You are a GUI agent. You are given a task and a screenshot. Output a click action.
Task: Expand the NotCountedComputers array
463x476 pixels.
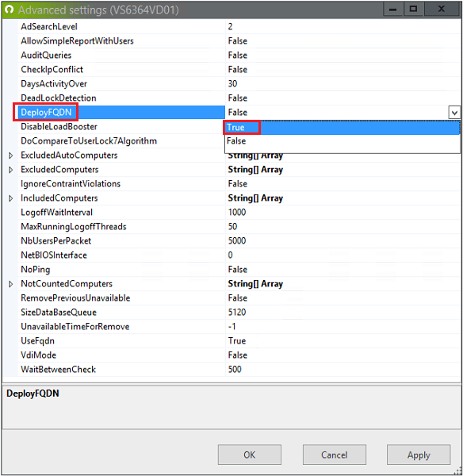tap(11, 284)
